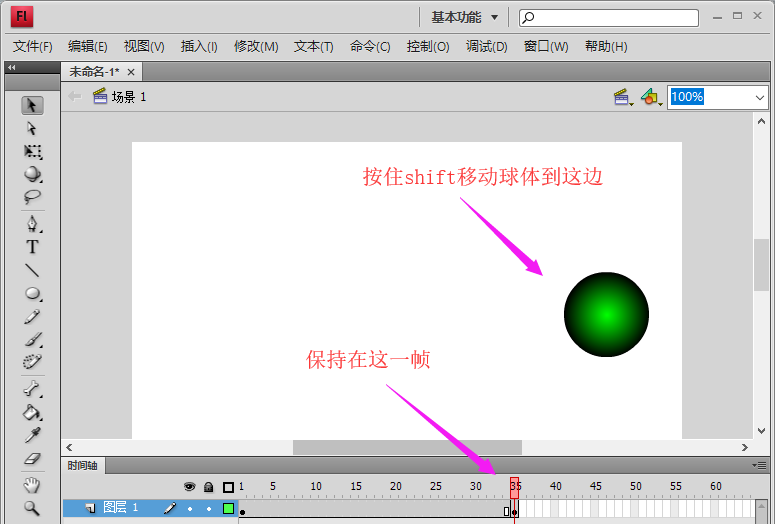Select the Lasso tool

[x=32, y=197]
